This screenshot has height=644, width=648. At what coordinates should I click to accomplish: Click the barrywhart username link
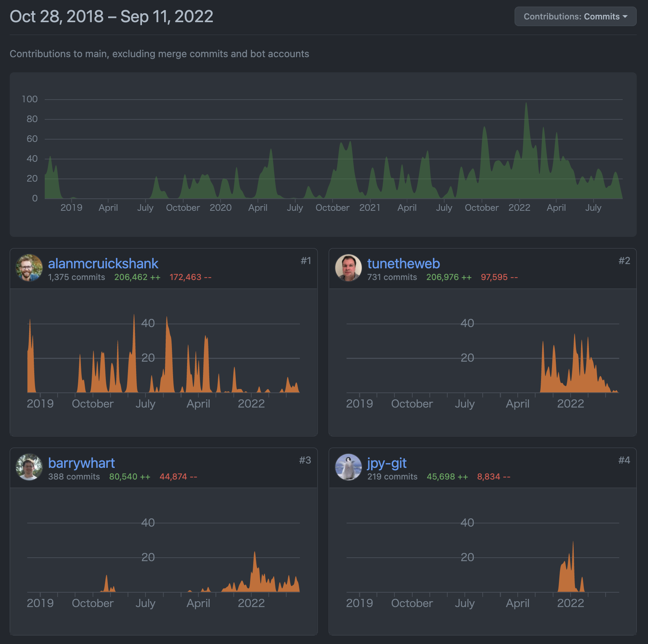pos(82,463)
